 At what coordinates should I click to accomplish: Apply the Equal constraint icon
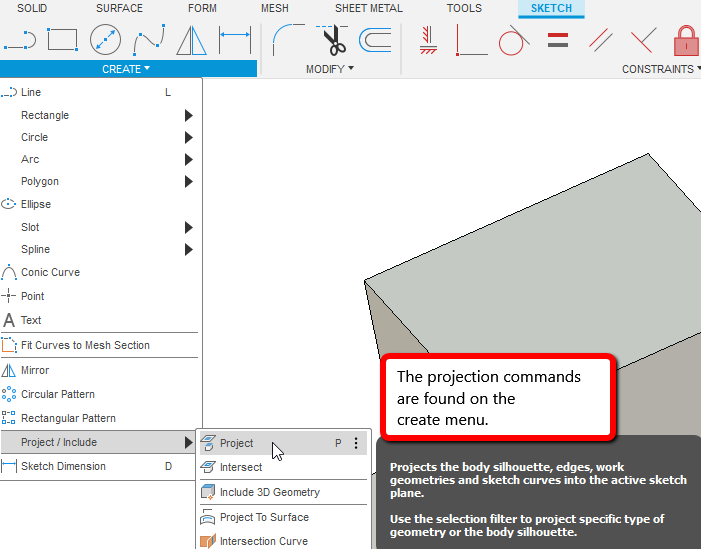[x=557, y=40]
